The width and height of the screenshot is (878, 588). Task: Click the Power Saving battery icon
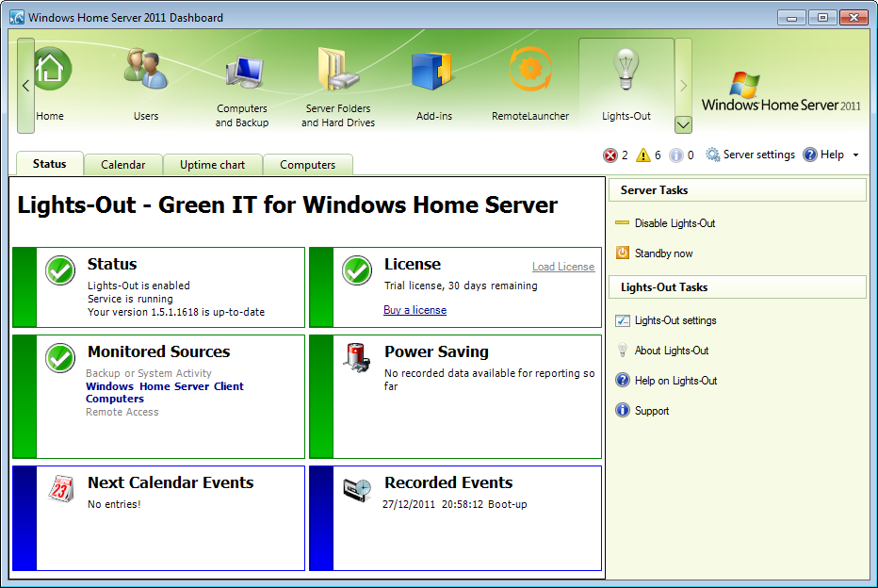click(357, 358)
